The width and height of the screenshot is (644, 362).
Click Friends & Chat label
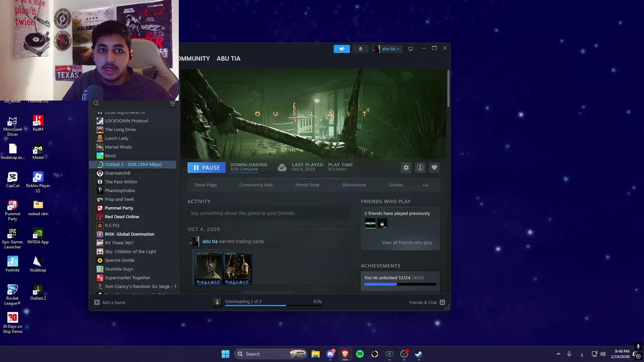(x=423, y=303)
